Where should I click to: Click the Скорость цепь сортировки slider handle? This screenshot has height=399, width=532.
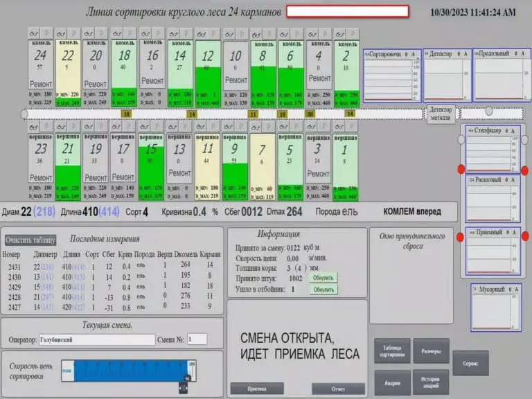(x=183, y=387)
